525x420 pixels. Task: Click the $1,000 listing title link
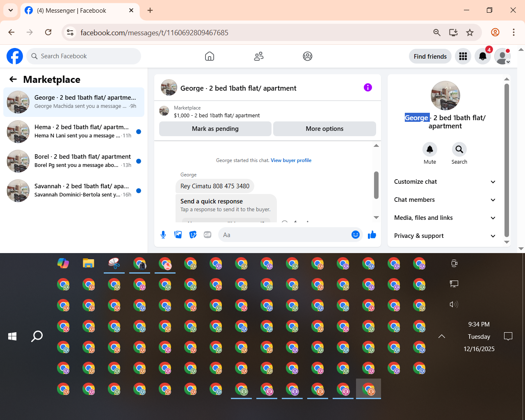(x=217, y=116)
